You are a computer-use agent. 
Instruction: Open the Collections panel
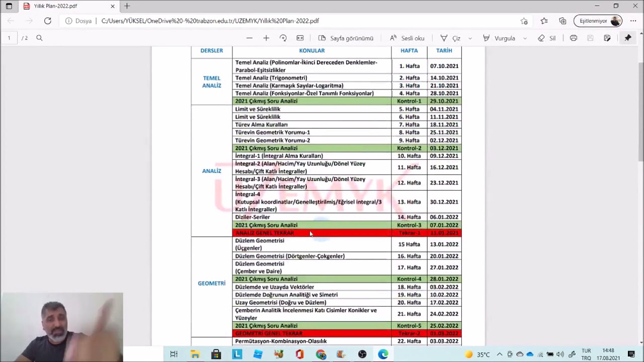tap(562, 21)
